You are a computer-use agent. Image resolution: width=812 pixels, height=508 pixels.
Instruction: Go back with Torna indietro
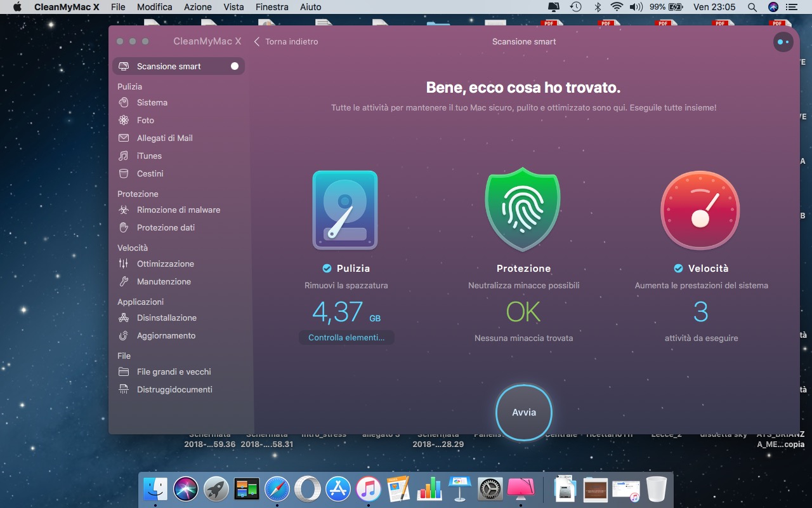(x=286, y=42)
